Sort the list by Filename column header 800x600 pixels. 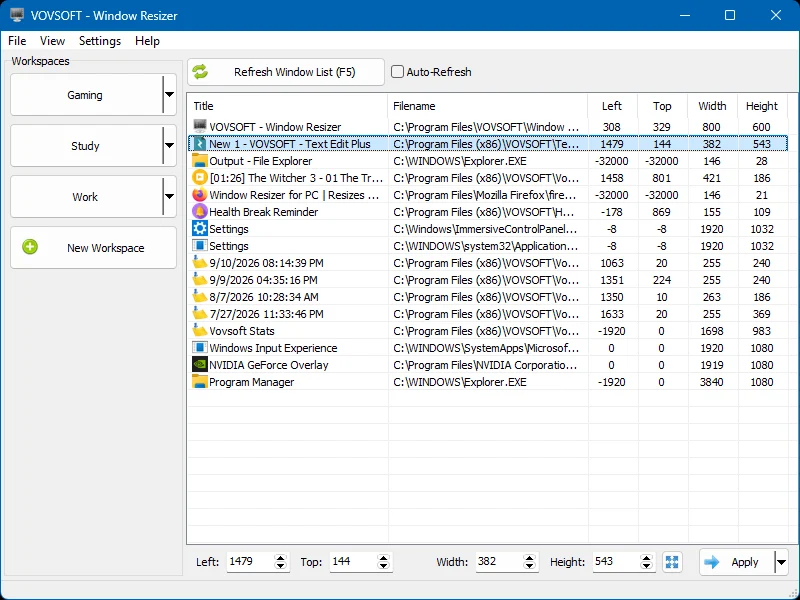488,106
